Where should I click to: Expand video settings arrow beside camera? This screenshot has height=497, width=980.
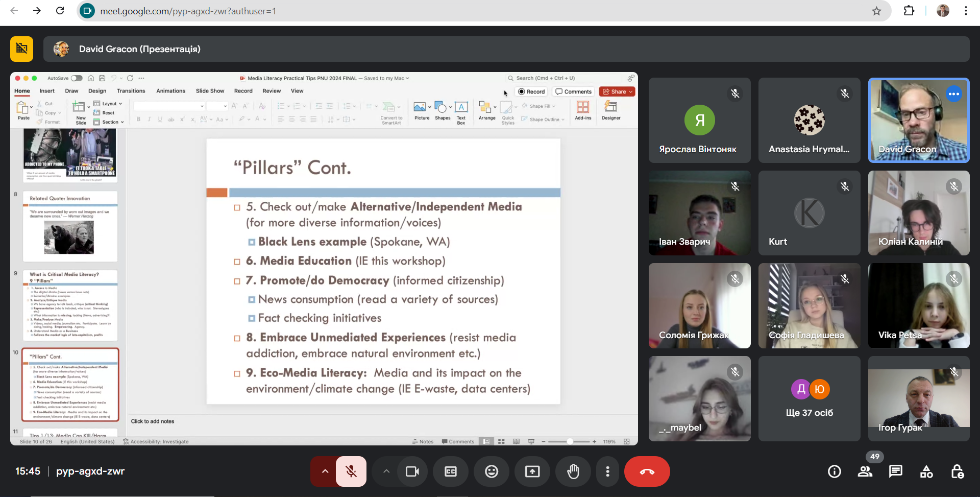[386, 471]
